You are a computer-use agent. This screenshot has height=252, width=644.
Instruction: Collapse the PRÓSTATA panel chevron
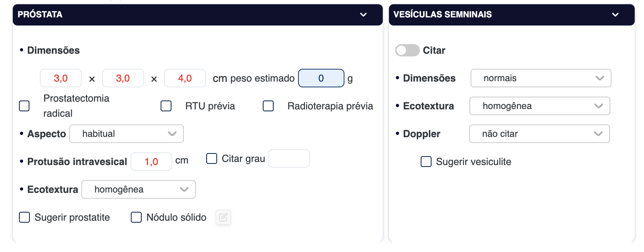363,15
